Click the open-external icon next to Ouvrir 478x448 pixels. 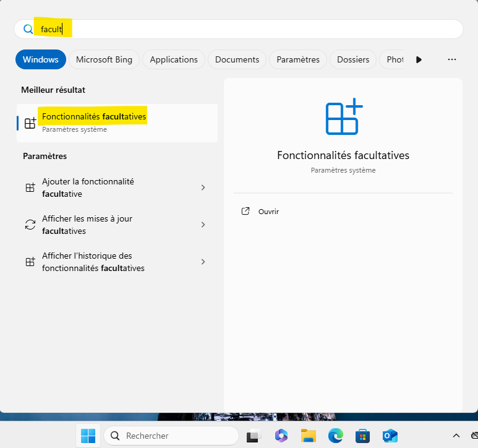pos(245,211)
